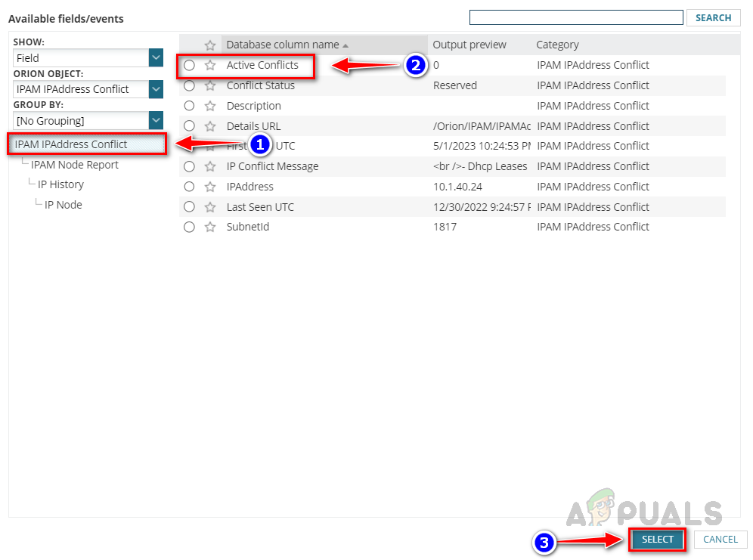Click the 10.1.40.24 preview value
Screen dimensions: 753x560
[457, 187]
